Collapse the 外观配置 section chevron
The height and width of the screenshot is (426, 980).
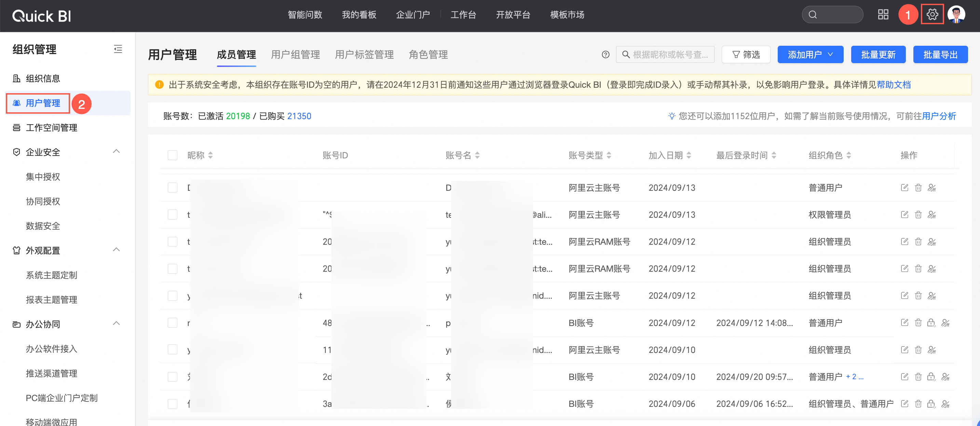coord(117,250)
